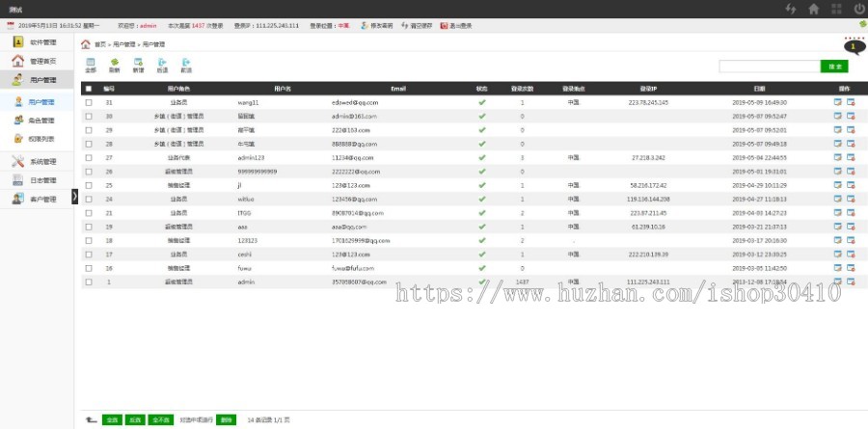Check the box for user admin123
Image resolution: width=868 pixels, height=429 pixels.
89,158
